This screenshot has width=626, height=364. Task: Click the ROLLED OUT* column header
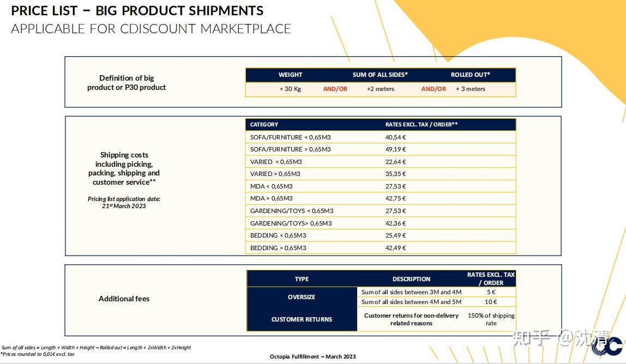pos(470,75)
